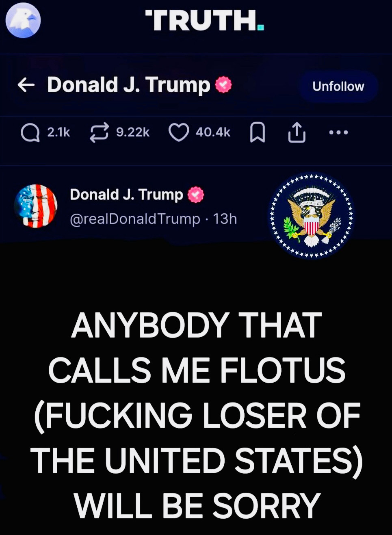Click the 13h timestamp
Screen dimensions: 392x535
pos(225,219)
